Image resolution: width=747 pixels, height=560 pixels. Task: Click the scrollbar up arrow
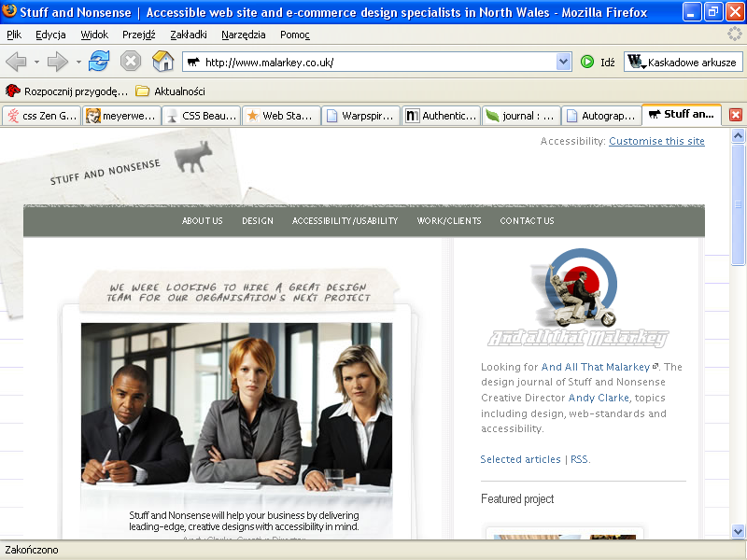(738, 135)
